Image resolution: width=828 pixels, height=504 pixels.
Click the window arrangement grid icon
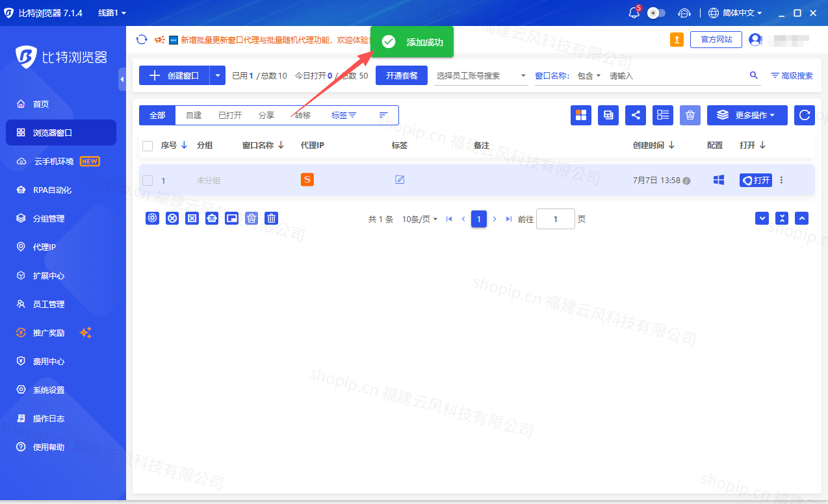pos(581,115)
